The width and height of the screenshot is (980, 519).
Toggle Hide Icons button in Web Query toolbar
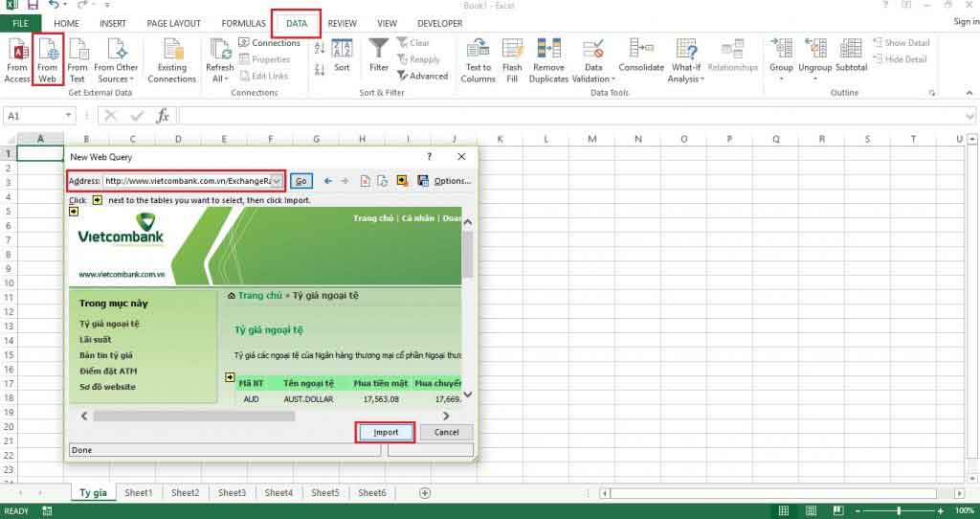[x=402, y=181]
